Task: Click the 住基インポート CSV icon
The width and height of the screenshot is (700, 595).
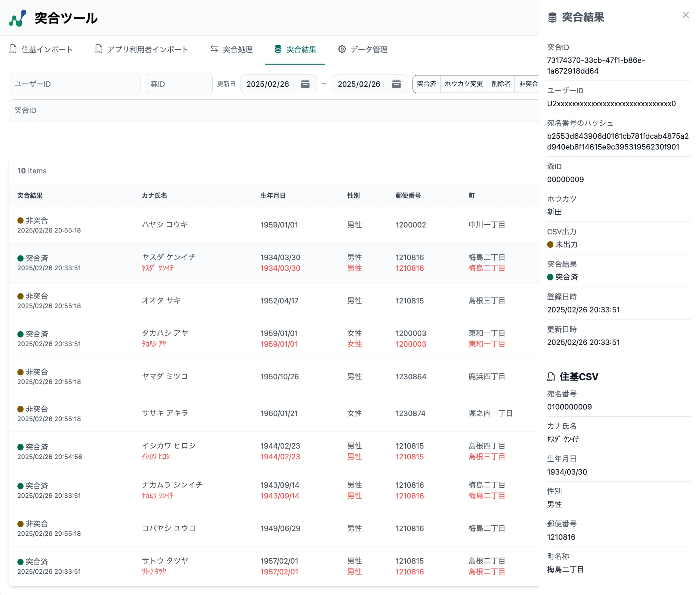Action: [x=13, y=49]
